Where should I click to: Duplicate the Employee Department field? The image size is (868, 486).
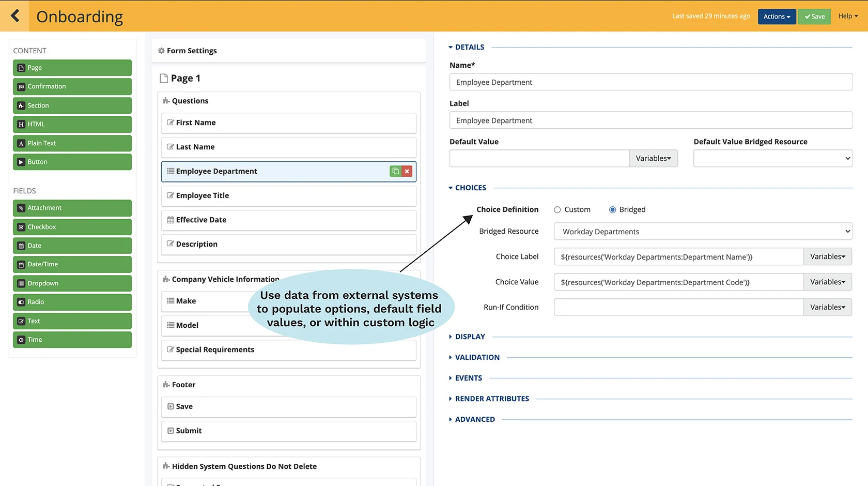pos(395,171)
